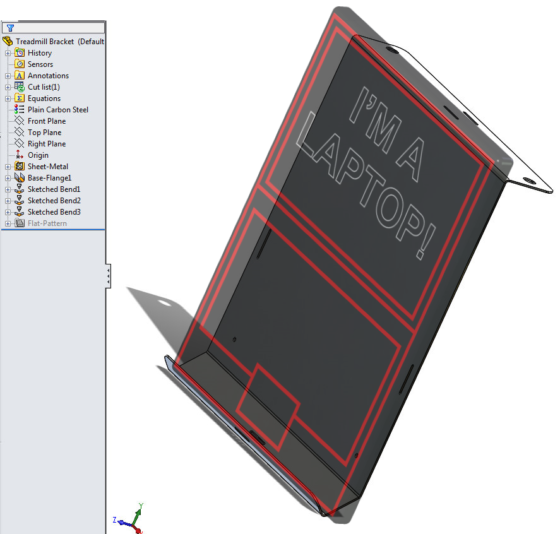560x534 pixels.
Task: Select Treadmill Bracket (Default root node
Action: tap(60, 41)
